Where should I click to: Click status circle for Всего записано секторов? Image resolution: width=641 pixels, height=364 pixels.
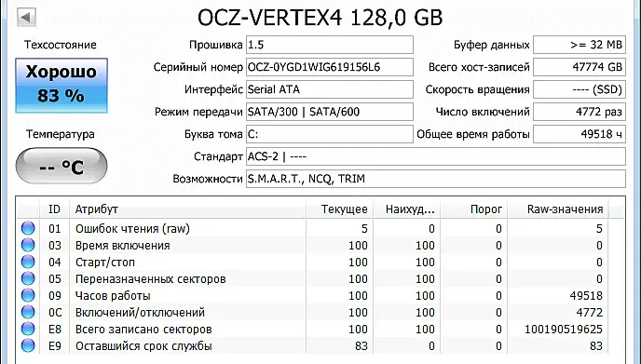click(28, 329)
